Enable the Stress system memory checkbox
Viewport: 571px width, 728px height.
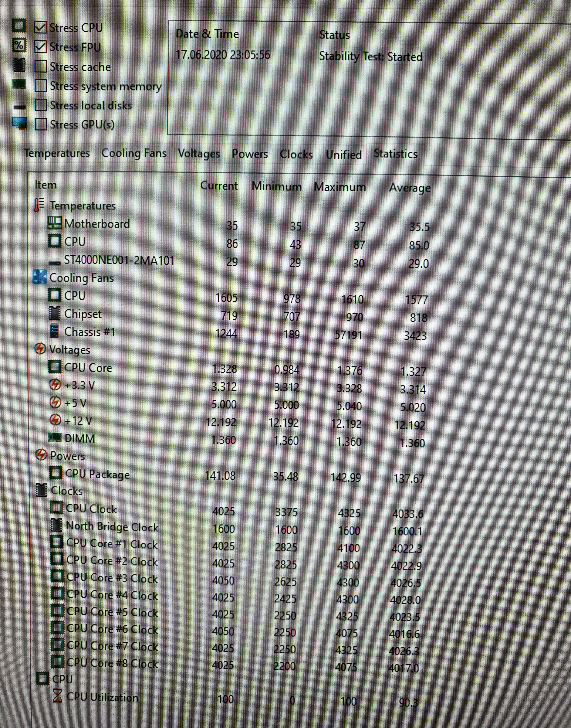[x=40, y=86]
